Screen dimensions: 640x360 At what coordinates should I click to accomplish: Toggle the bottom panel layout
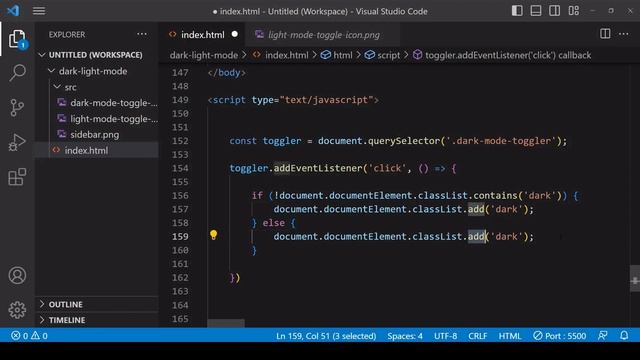(x=536, y=11)
